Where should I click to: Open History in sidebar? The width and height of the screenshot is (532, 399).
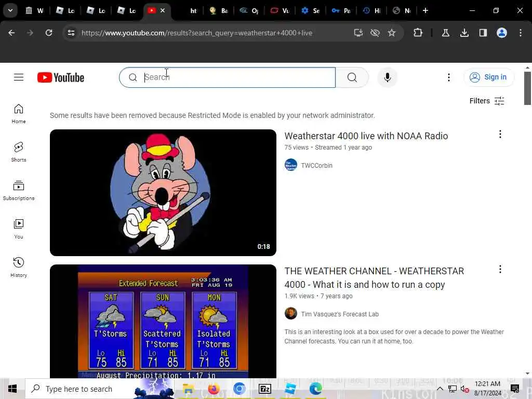(x=19, y=268)
